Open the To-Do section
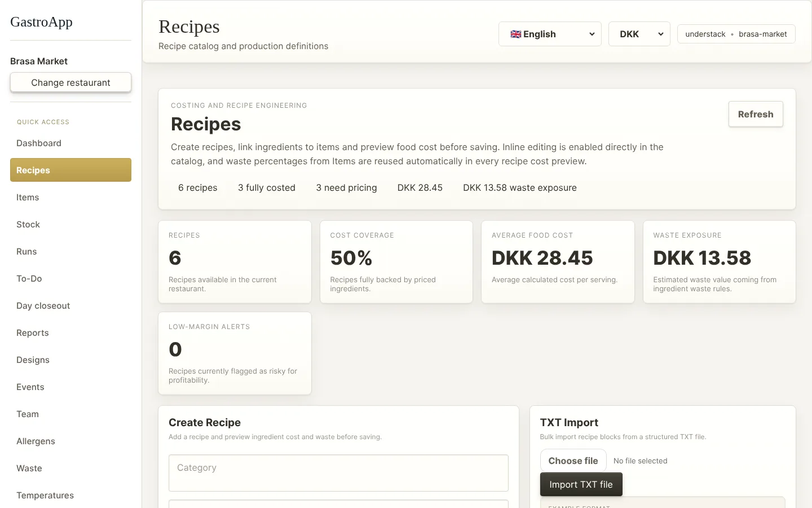Viewport: 812px width, 508px height. tap(70, 279)
